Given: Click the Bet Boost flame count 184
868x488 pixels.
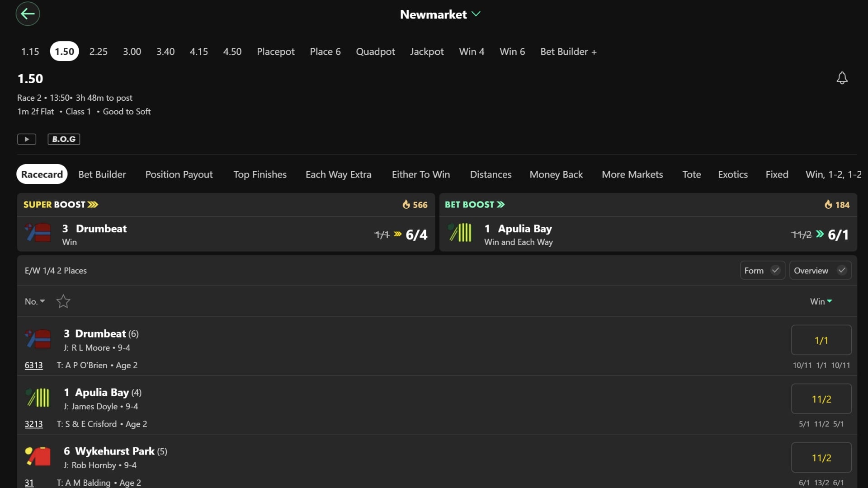Looking at the screenshot, I should 837,205.
